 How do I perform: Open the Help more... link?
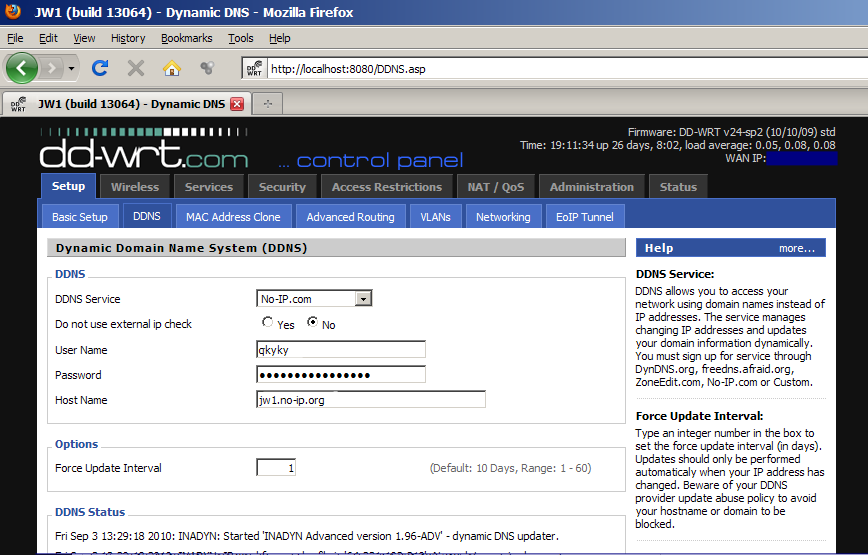[797, 248]
